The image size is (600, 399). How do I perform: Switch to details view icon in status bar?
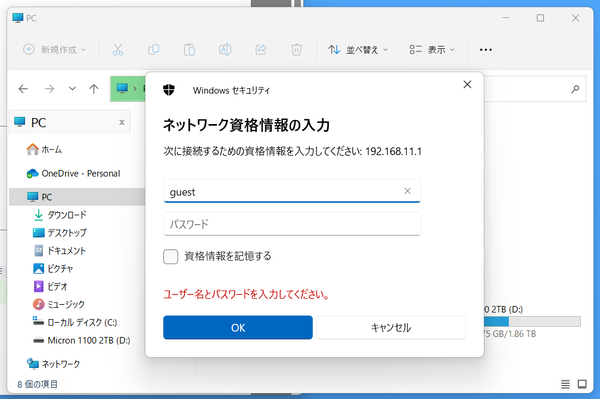pyautogui.click(x=565, y=384)
